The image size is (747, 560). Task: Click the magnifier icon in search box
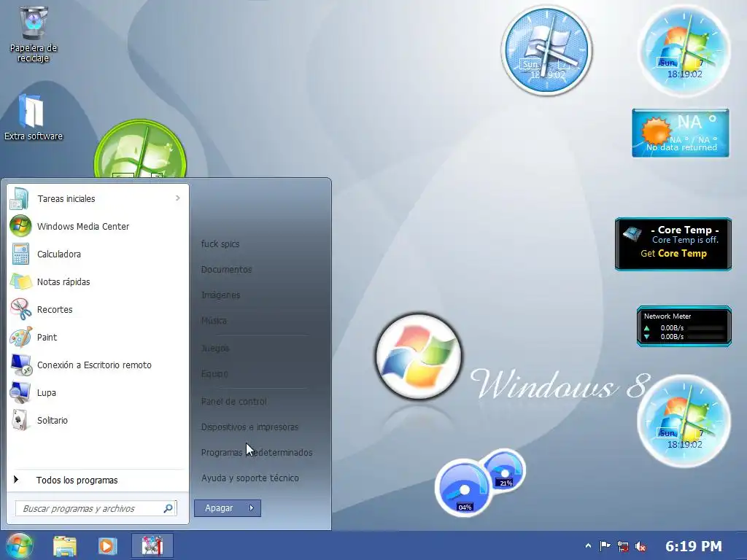click(x=169, y=508)
